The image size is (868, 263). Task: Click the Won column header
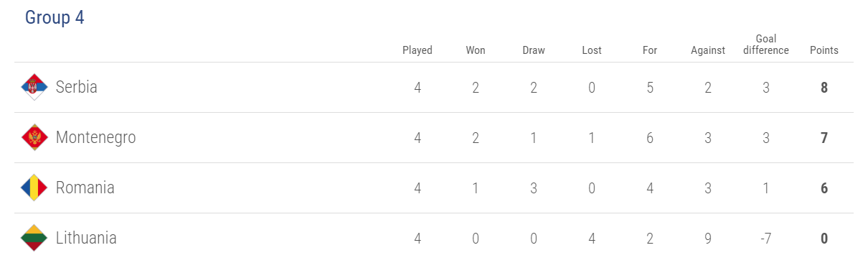click(476, 50)
